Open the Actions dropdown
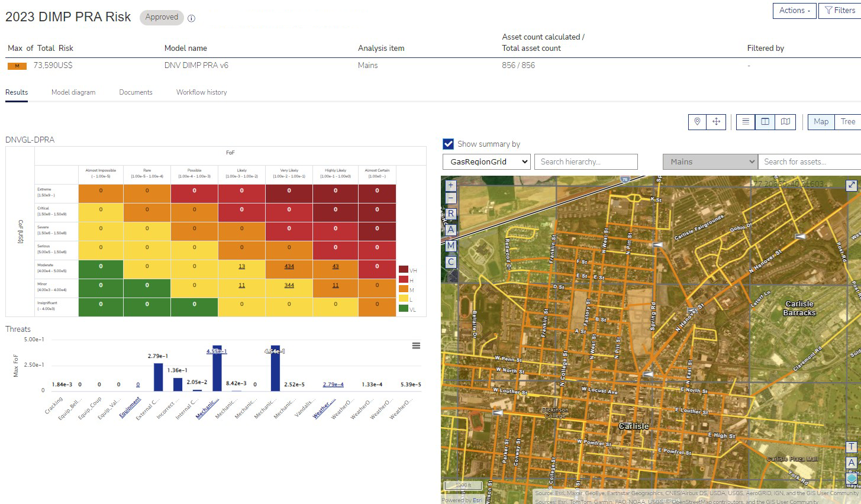 click(794, 10)
